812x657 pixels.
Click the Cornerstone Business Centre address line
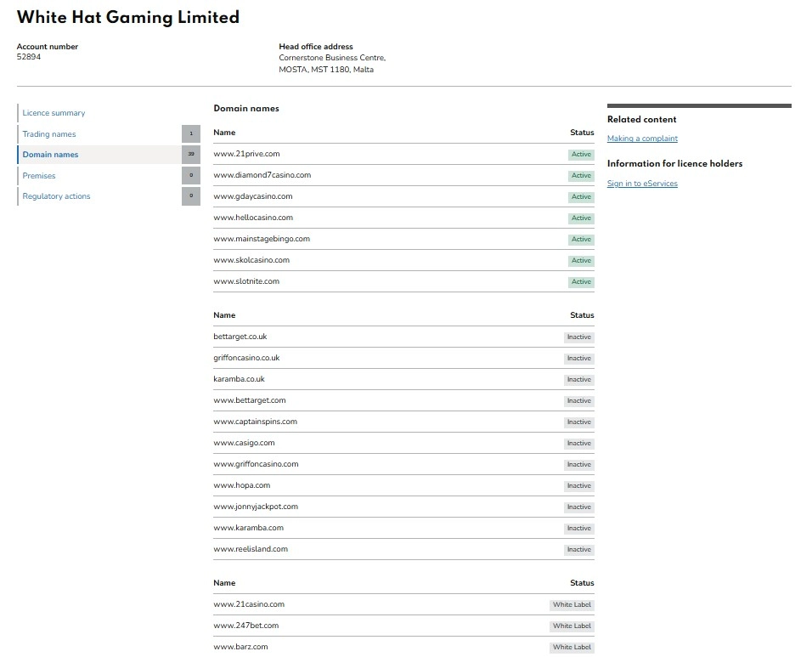coord(332,58)
